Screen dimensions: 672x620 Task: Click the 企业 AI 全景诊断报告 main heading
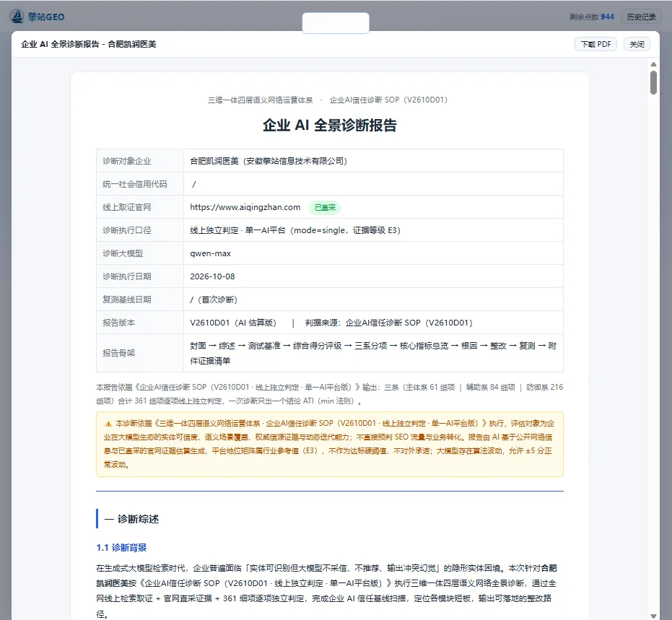click(330, 125)
